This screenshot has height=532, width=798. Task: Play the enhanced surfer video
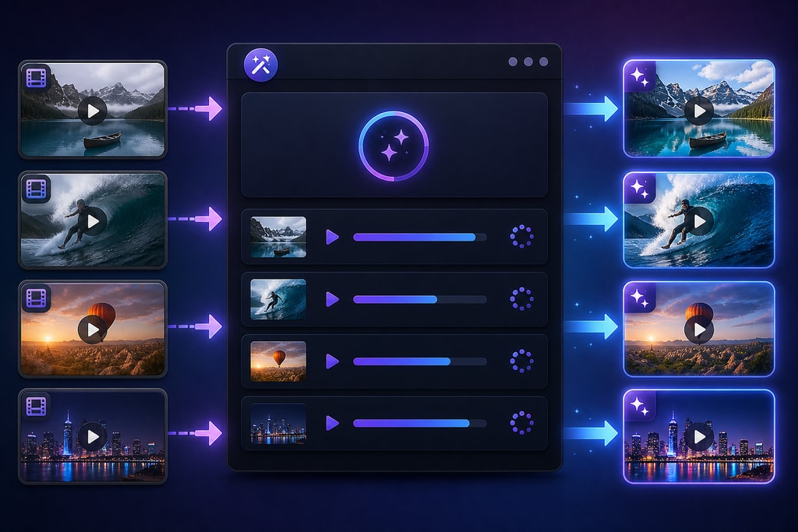[x=699, y=220]
